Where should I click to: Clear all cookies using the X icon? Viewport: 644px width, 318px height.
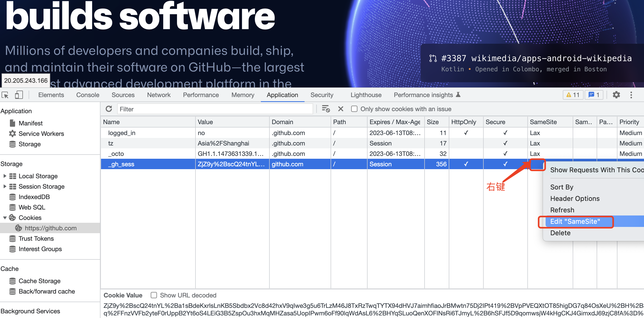340,109
